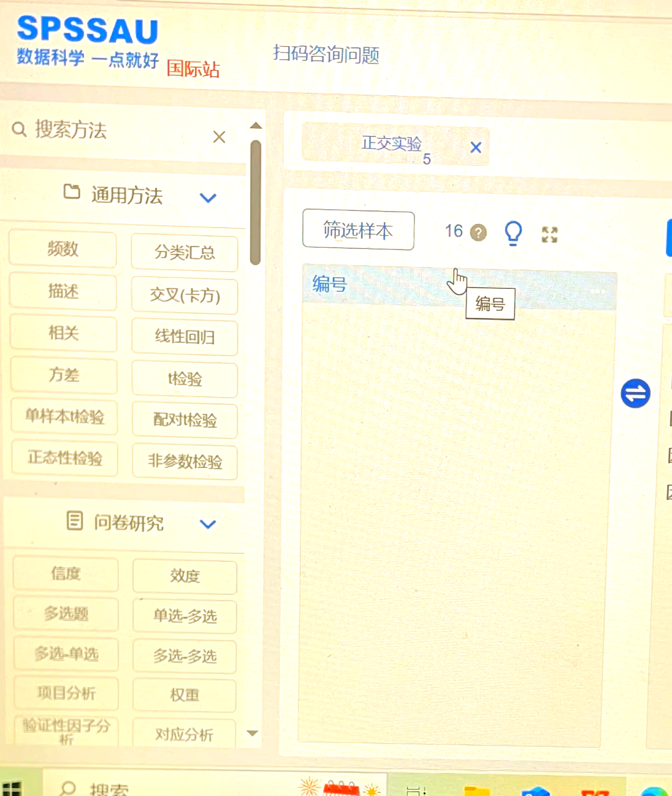Open the 信度 reliability analysis method
Screen dimensions: 672x796
tap(65, 574)
